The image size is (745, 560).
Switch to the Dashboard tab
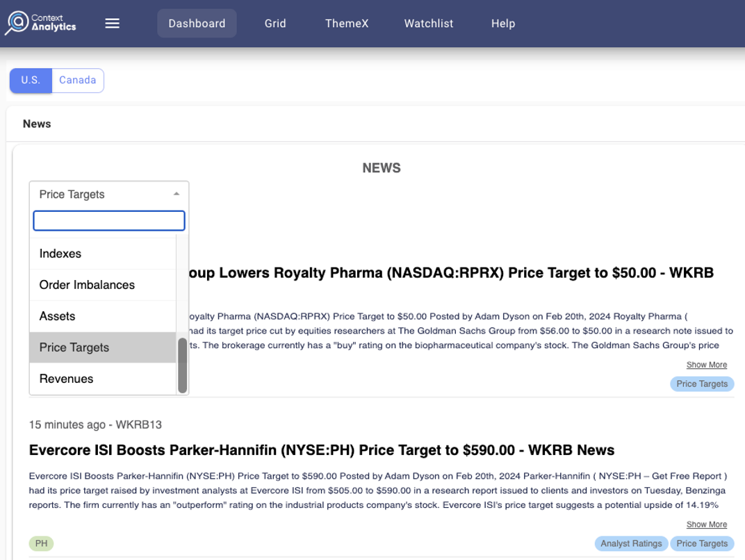(197, 24)
